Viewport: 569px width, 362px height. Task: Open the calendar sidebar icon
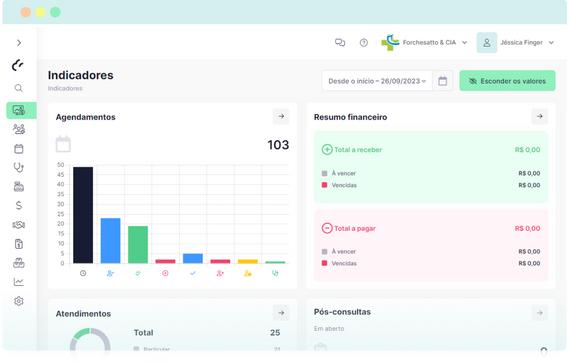coord(19,149)
